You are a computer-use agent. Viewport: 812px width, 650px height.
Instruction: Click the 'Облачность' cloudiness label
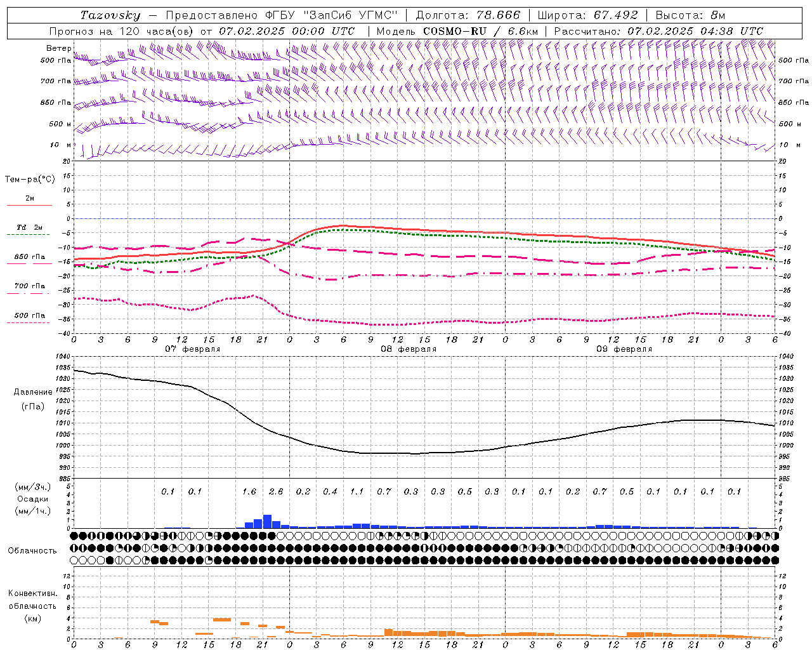(x=32, y=550)
